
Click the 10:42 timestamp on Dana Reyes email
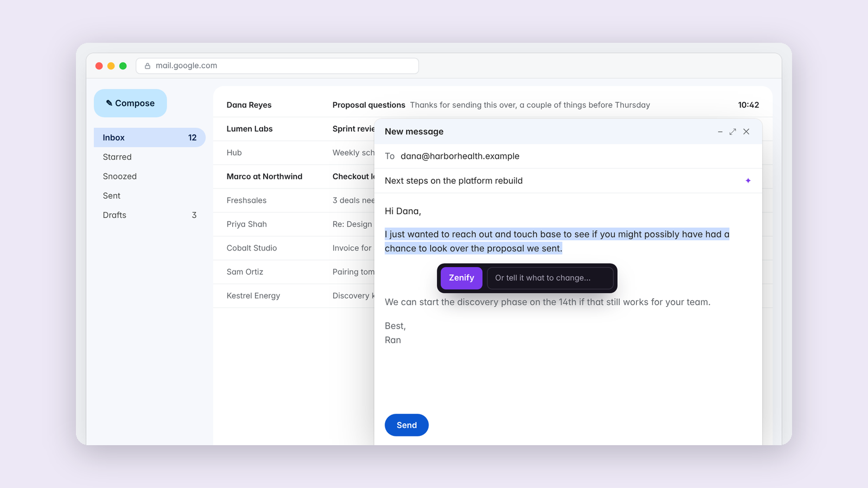(749, 105)
